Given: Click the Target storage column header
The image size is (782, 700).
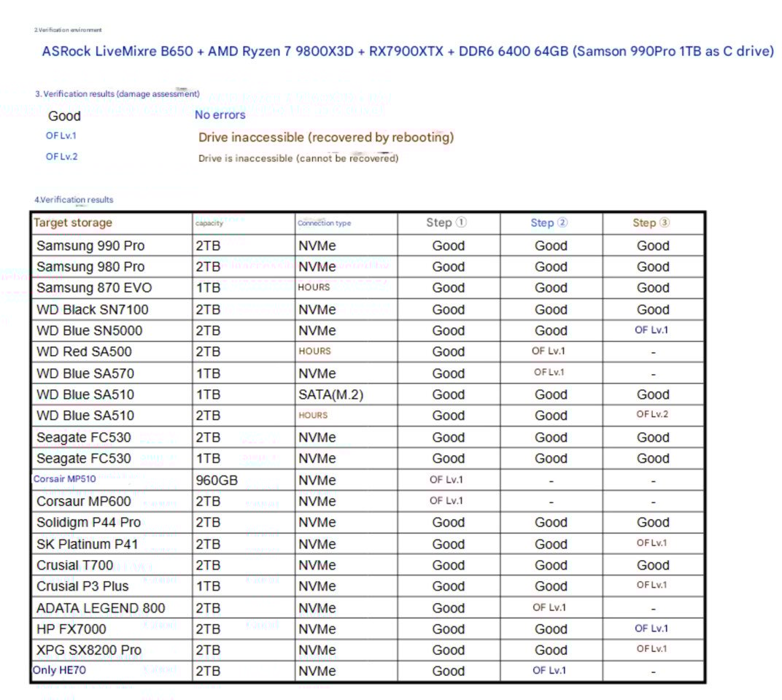Looking at the screenshot, I should point(73,223).
